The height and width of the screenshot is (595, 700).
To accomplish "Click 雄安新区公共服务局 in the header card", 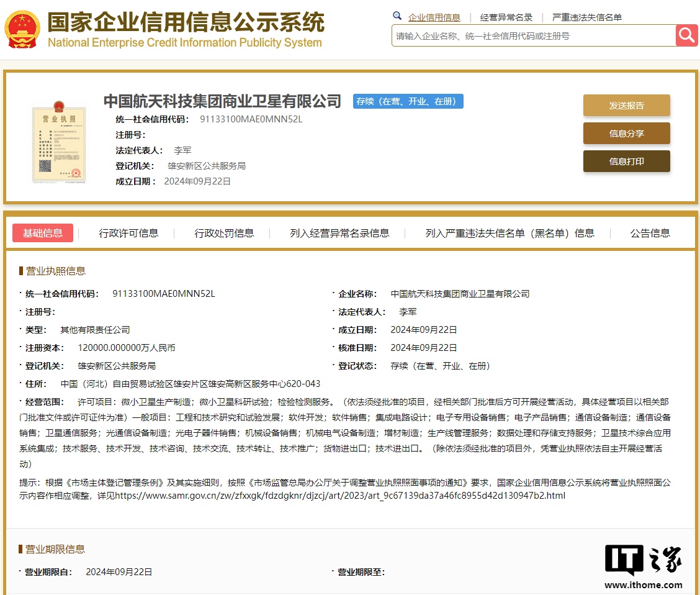I will click(x=207, y=166).
